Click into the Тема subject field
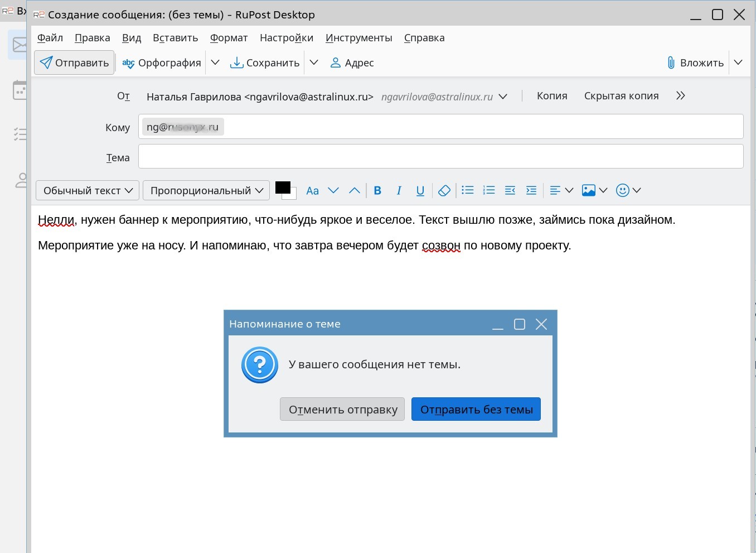Image resolution: width=756 pixels, height=553 pixels. click(x=440, y=156)
